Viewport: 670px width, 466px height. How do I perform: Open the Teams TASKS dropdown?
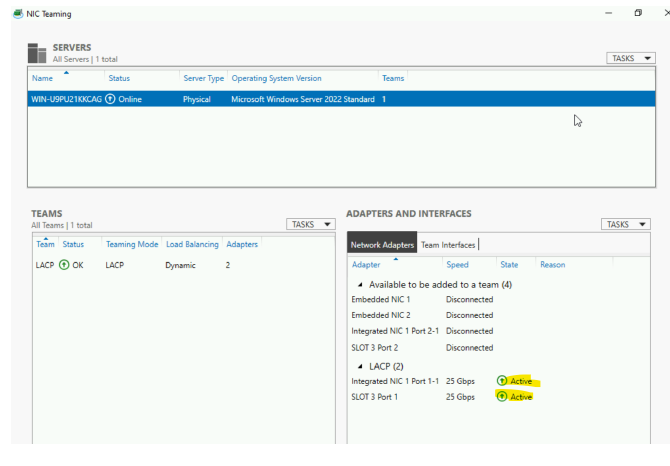(310, 224)
